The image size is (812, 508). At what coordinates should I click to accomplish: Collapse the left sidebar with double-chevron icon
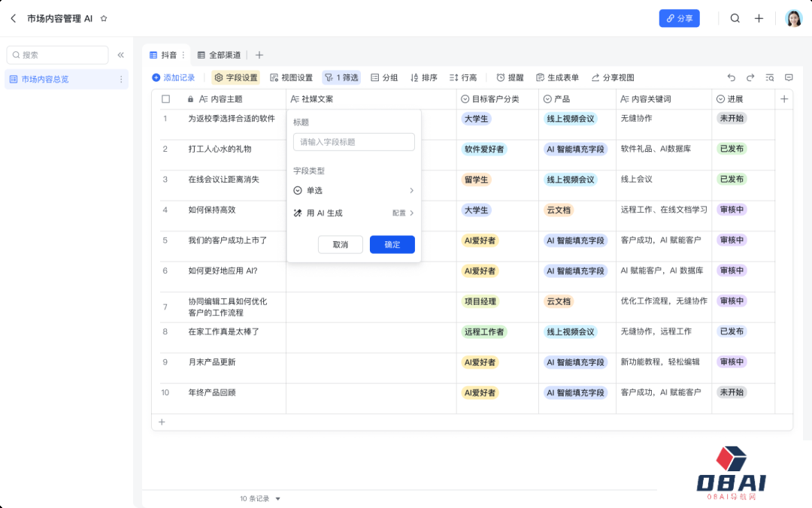(x=120, y=55)
